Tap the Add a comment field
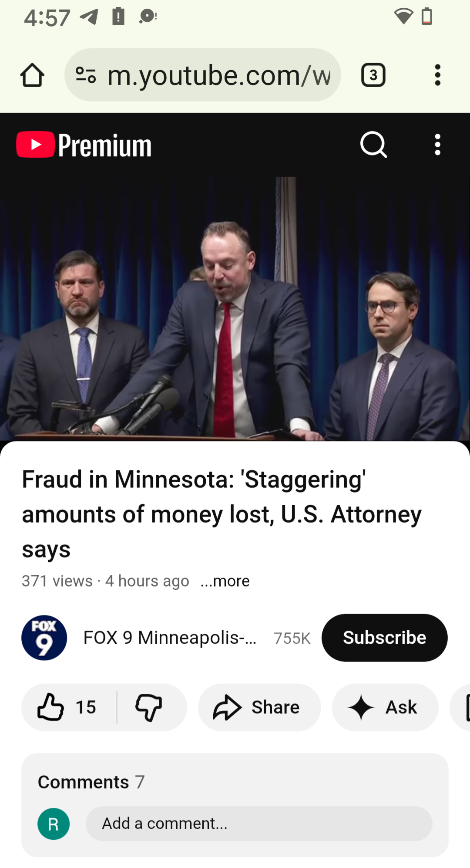 coord(259,824)
